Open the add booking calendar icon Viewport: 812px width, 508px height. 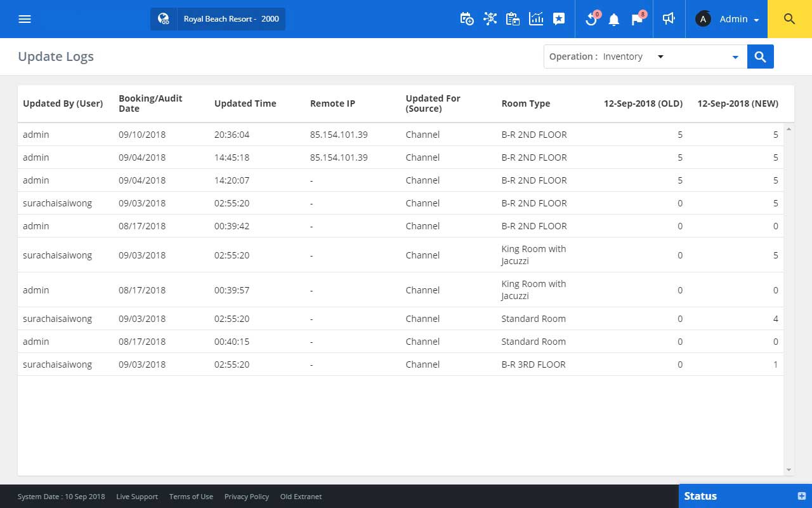click(x=467, y=19)
